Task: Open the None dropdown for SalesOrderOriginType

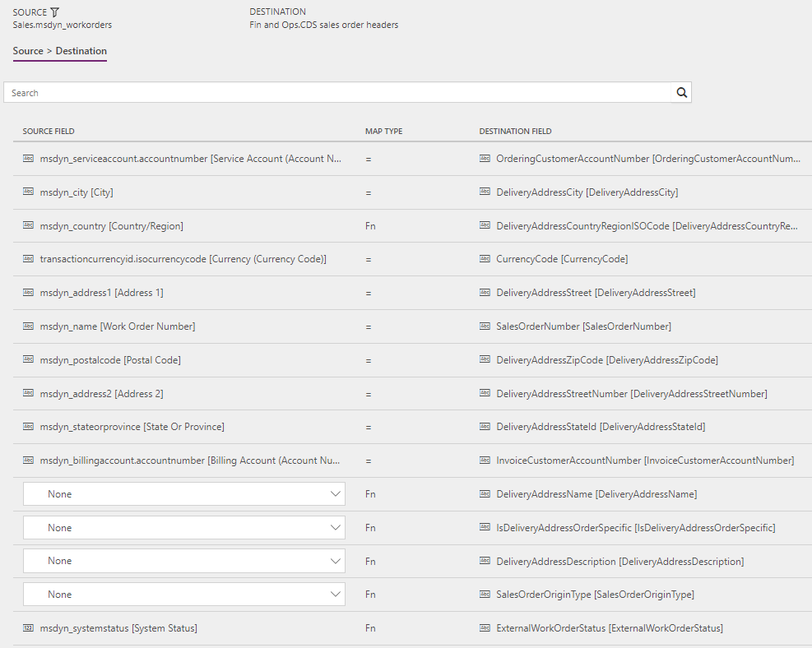Action: coord(183,595)
